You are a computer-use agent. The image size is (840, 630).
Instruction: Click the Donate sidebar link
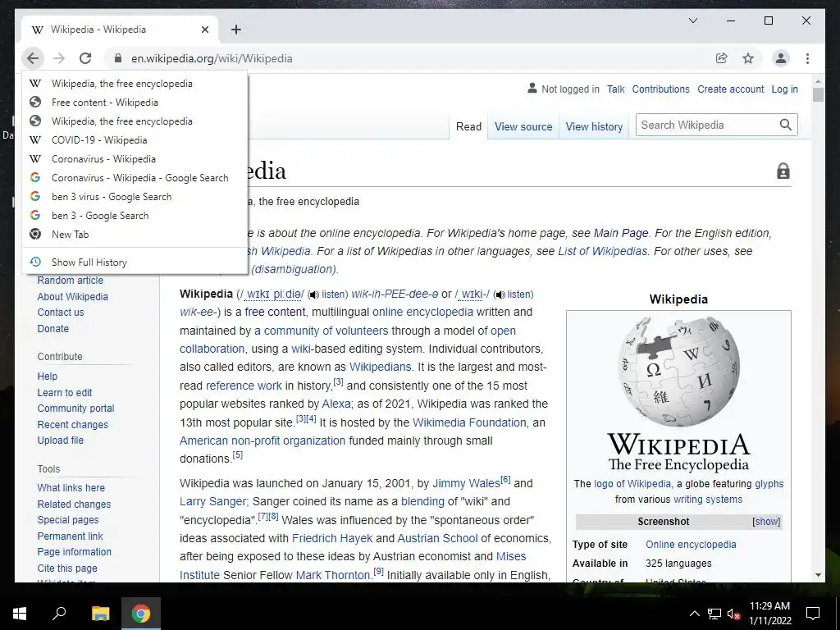tap(53, 329)
